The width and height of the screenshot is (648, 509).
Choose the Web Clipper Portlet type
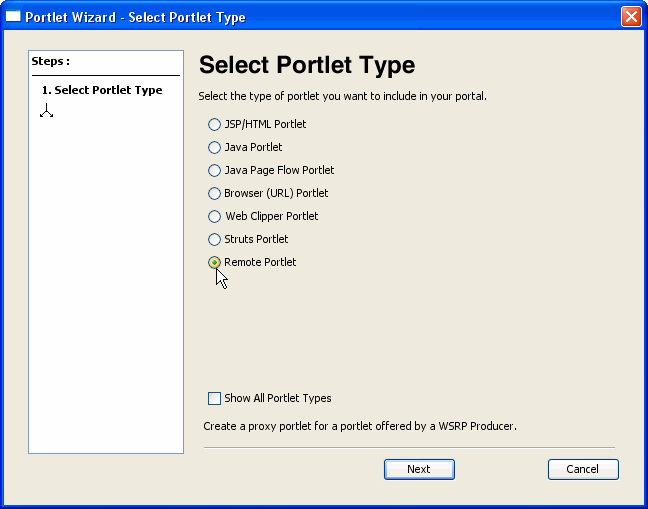pyautogui.click(x=214, y=217)
